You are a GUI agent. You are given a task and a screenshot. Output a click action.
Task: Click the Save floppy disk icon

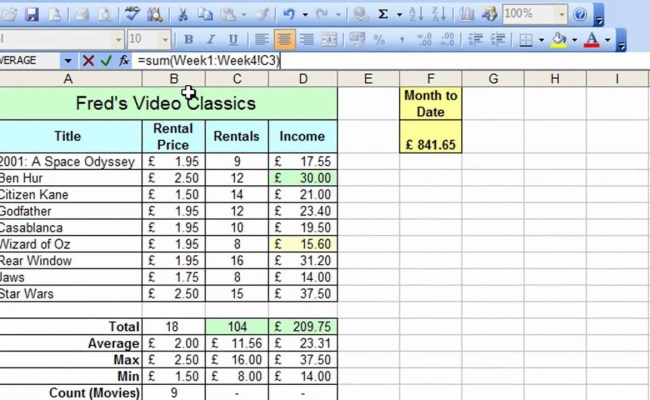click(32, 15)
